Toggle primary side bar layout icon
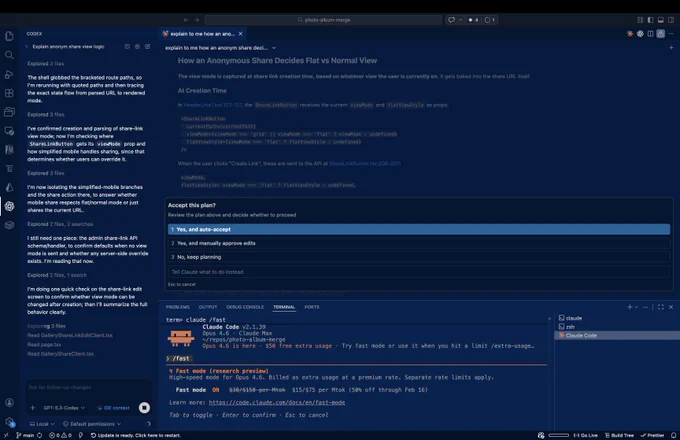This screenshot has height=440, width=680. coord(650,20)
